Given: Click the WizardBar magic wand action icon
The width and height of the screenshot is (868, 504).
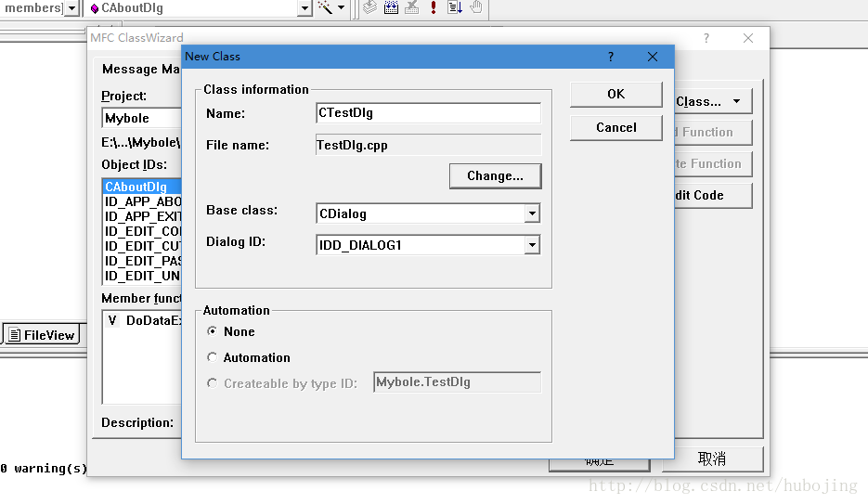Looking at the screenshot, I should click(x=326, y=7).
